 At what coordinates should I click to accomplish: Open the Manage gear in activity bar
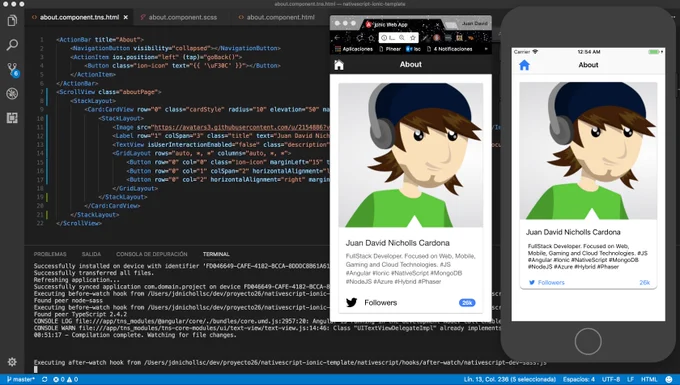coord(12,362)
